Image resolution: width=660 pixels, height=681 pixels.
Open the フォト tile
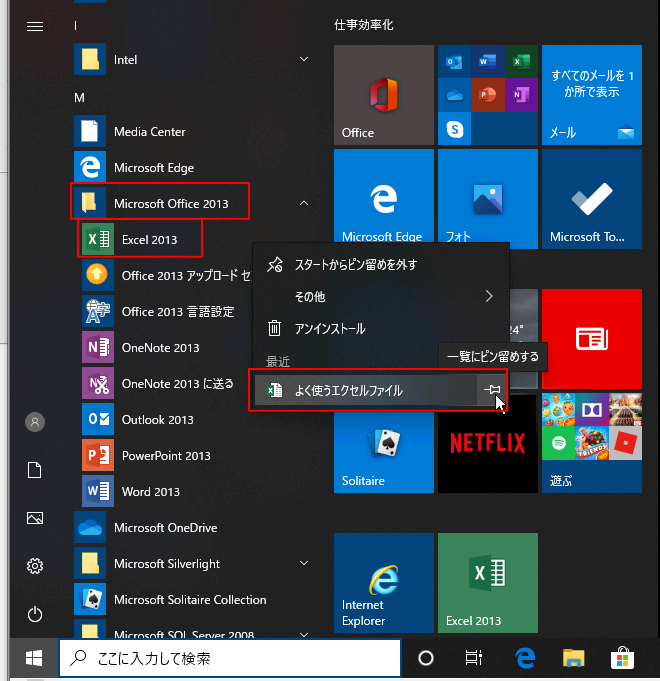(488, 196)
